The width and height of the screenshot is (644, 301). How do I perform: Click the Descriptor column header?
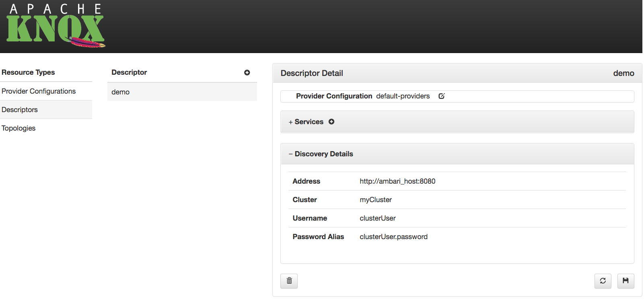click(x=129, y=72)
